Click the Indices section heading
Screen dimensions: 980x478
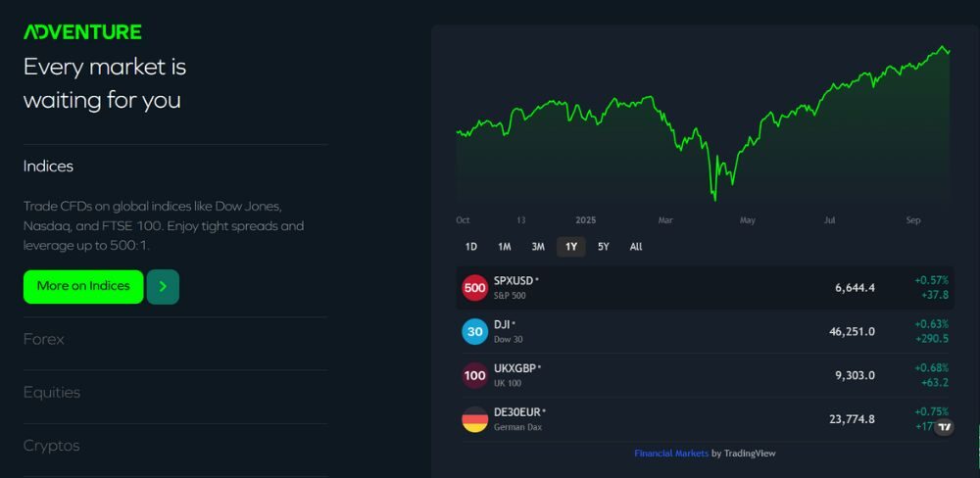click(48, 167)
